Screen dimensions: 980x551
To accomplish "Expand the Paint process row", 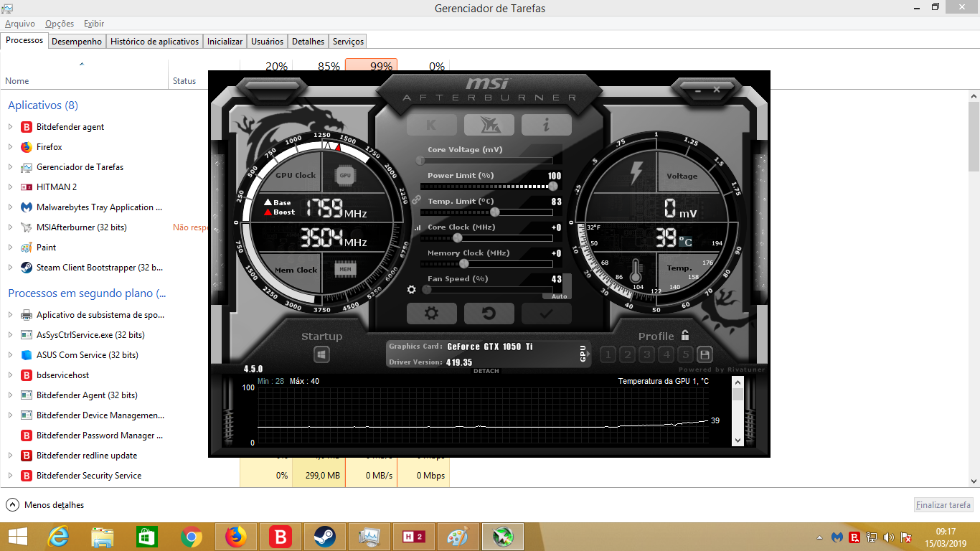I will click(x=10, y=248).
